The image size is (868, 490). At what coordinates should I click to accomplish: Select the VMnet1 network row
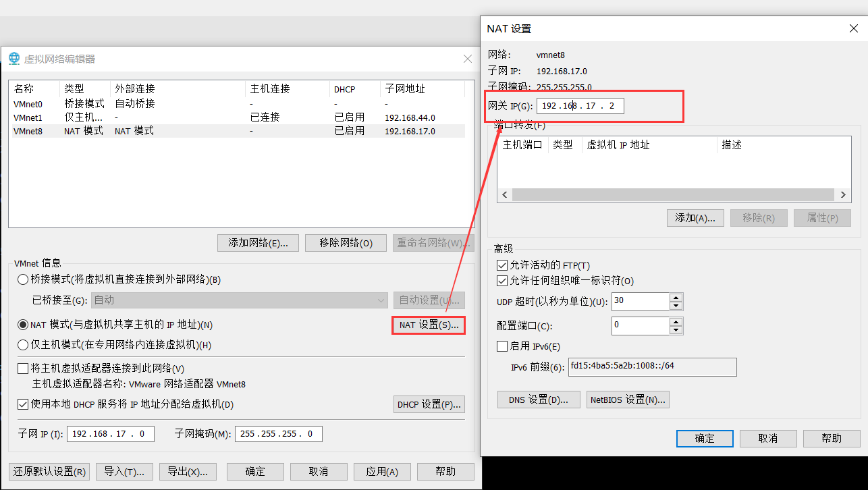(x=237, y=117)
